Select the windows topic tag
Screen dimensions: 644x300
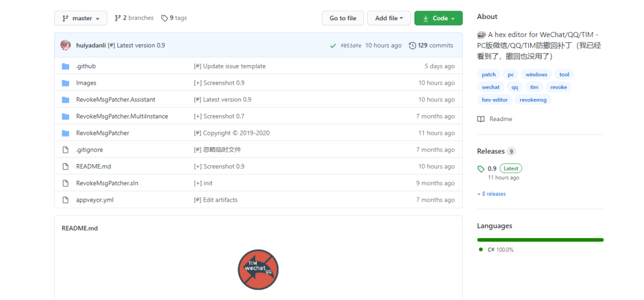coord(537,75)
